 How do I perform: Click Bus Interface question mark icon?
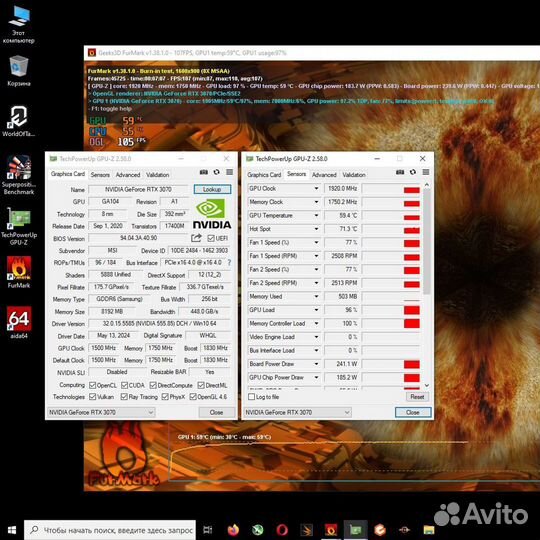pos(229,263)
